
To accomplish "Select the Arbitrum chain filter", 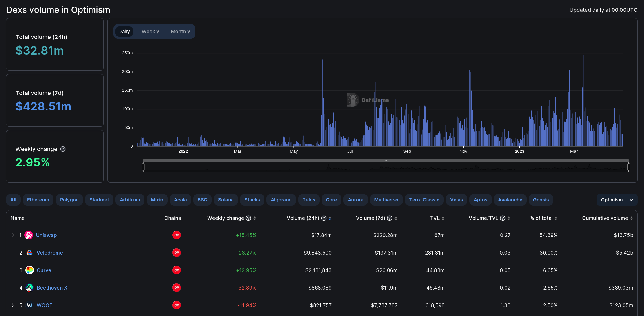I will (130, 200).
